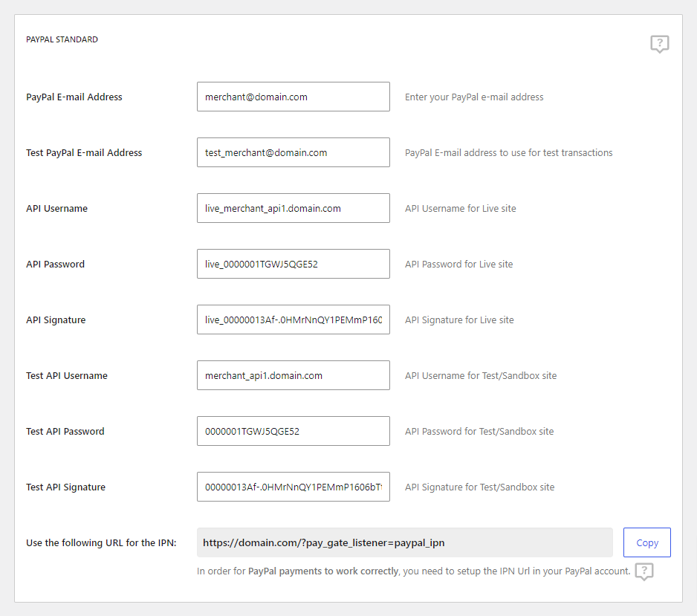Select the IPN URL text box
Image resolution: width=697 pixels, height=616 pixels.
click(404, 542)
